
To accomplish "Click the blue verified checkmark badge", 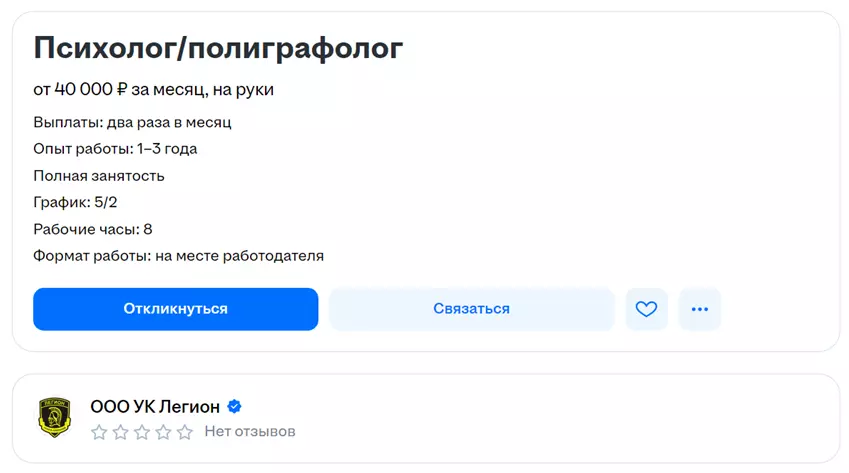I will point(235,407).
